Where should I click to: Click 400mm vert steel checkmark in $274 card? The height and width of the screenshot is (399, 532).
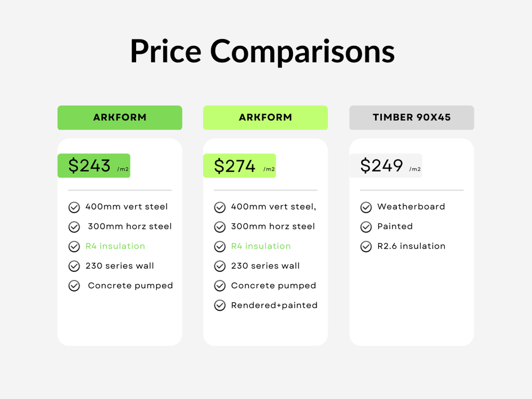[x=220, y=207]
